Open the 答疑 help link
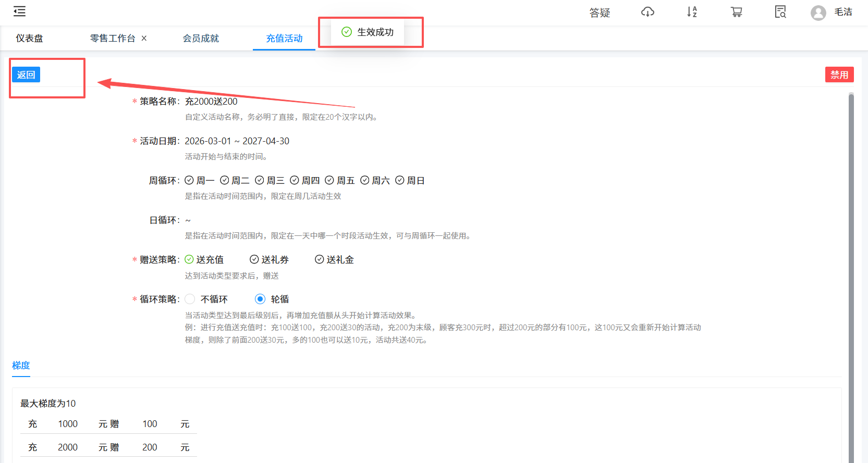 coord(600,12)
